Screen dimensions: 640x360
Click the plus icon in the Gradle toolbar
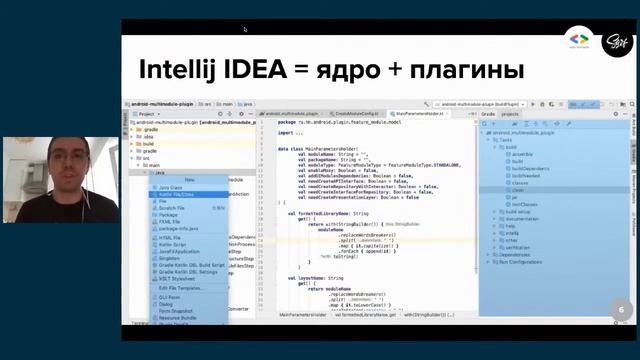click(493, 124)
